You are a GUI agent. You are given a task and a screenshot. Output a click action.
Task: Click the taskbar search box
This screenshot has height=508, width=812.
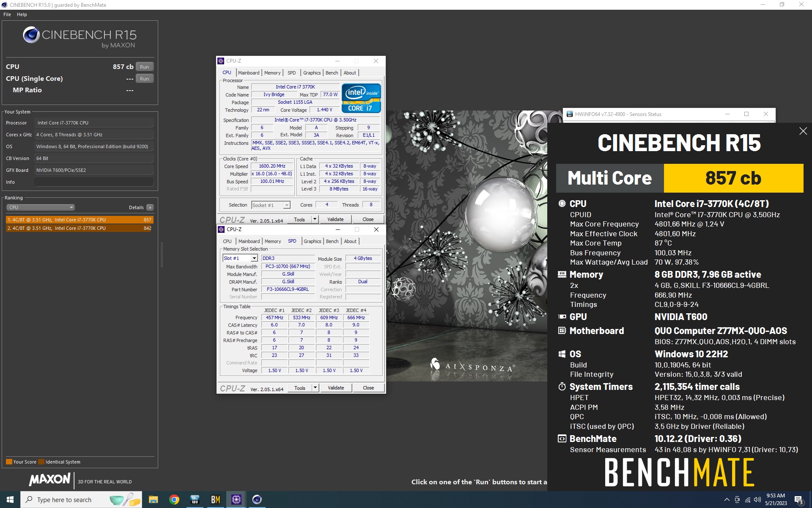[x=81, y=500]
